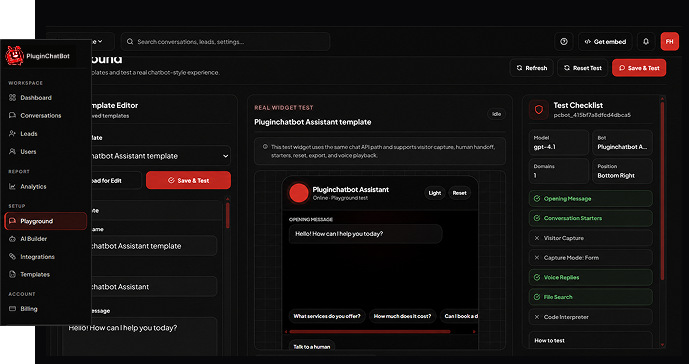The width and height of the screenshot is (689, 364).
Task: Click Code Interpreter checklist item
Action: click(x=591, y=317)
